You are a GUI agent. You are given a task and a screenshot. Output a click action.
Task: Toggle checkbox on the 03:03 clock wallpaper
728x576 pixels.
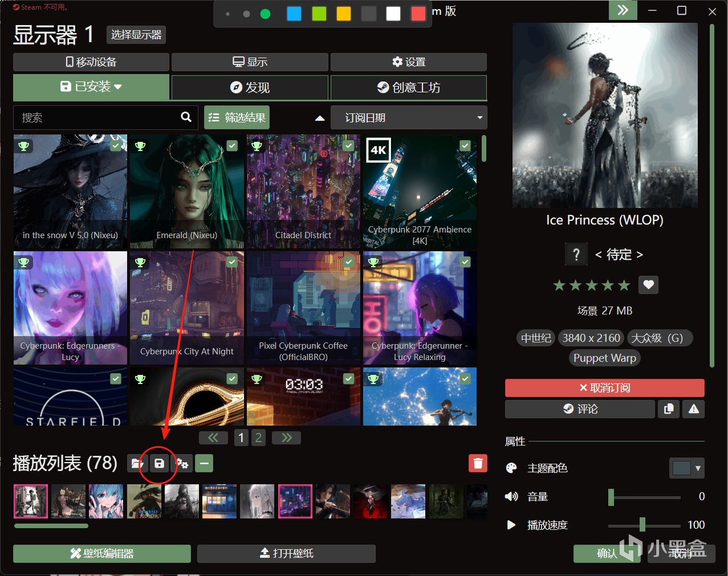(x=349, y=378)
